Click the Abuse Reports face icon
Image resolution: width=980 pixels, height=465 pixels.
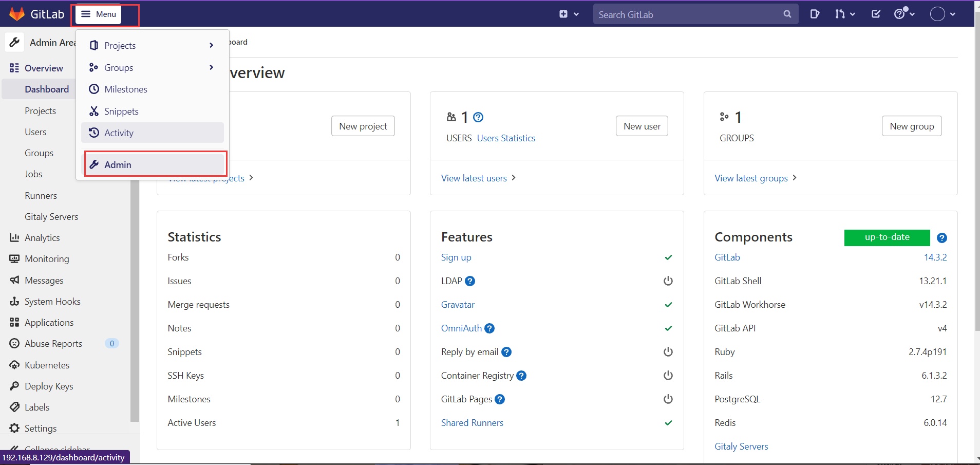[x=14, y=343]
